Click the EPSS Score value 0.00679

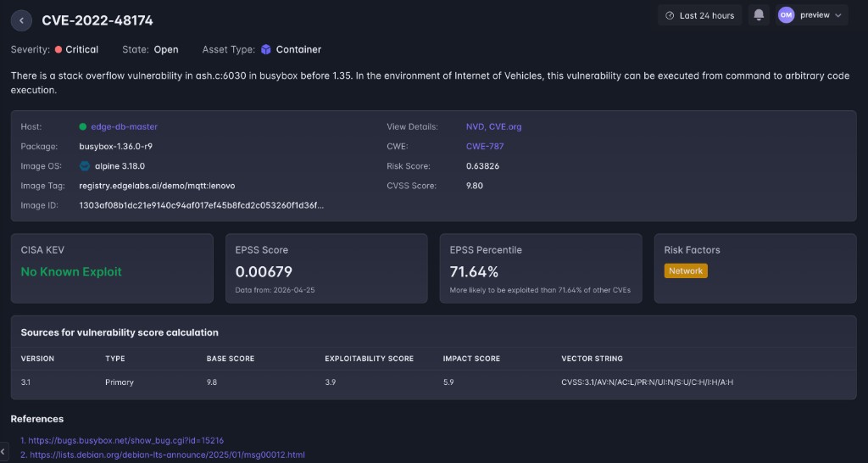(264, 271)
